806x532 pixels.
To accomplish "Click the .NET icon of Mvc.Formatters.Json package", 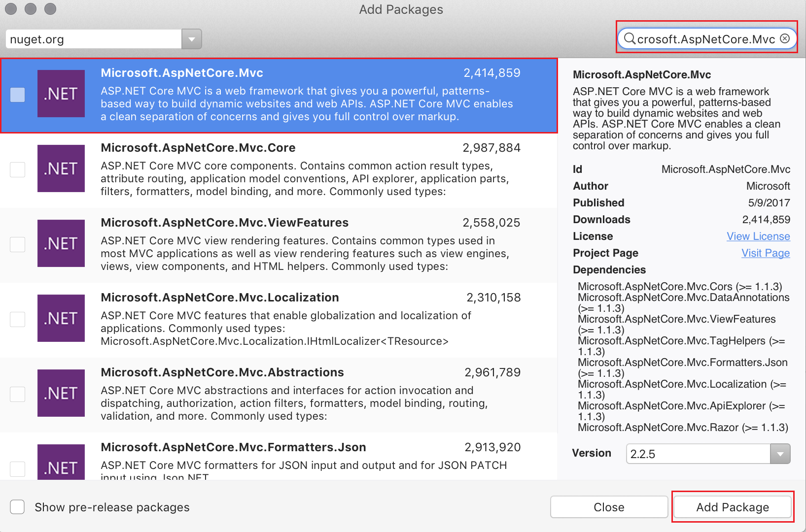I will pos(61,462).
